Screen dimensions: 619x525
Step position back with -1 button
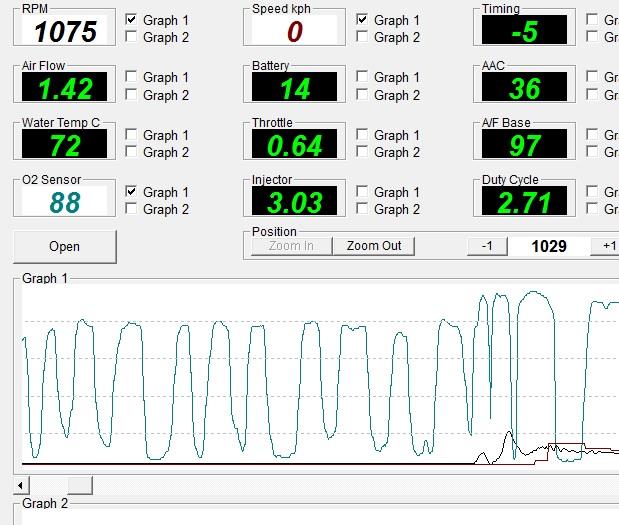tap(487, 246)
